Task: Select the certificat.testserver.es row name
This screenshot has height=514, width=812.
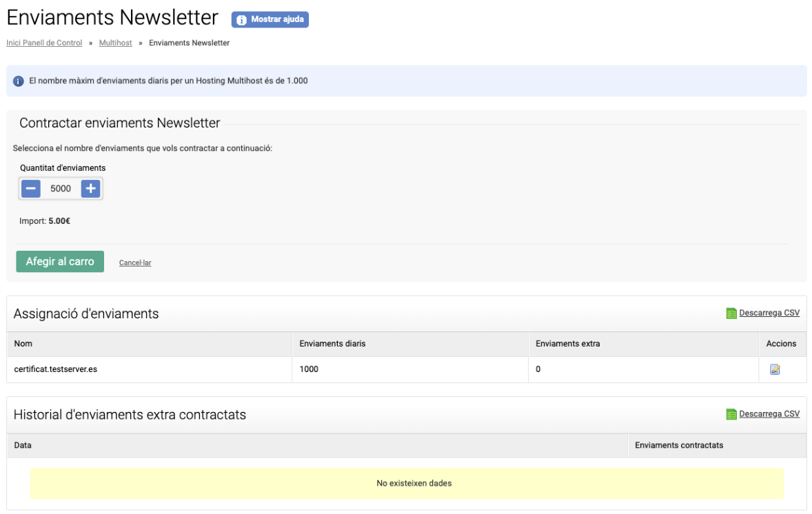Action: click(x=55, y=369)
